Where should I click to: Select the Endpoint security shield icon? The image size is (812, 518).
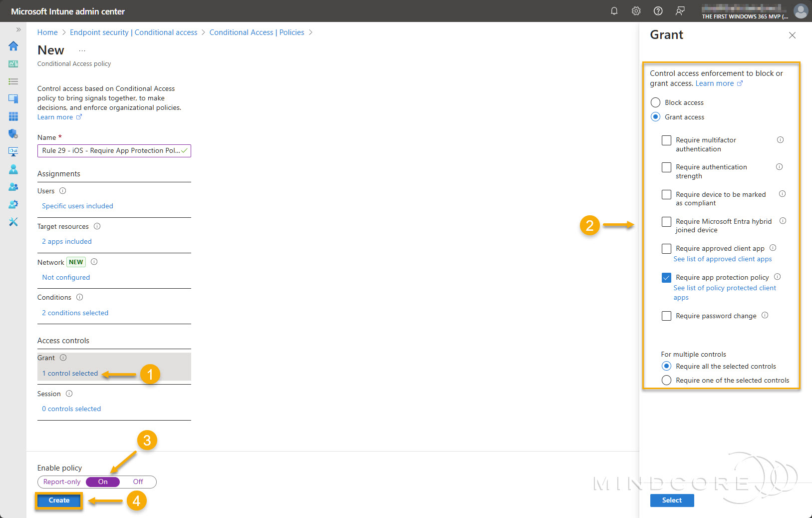pos(13,133)
